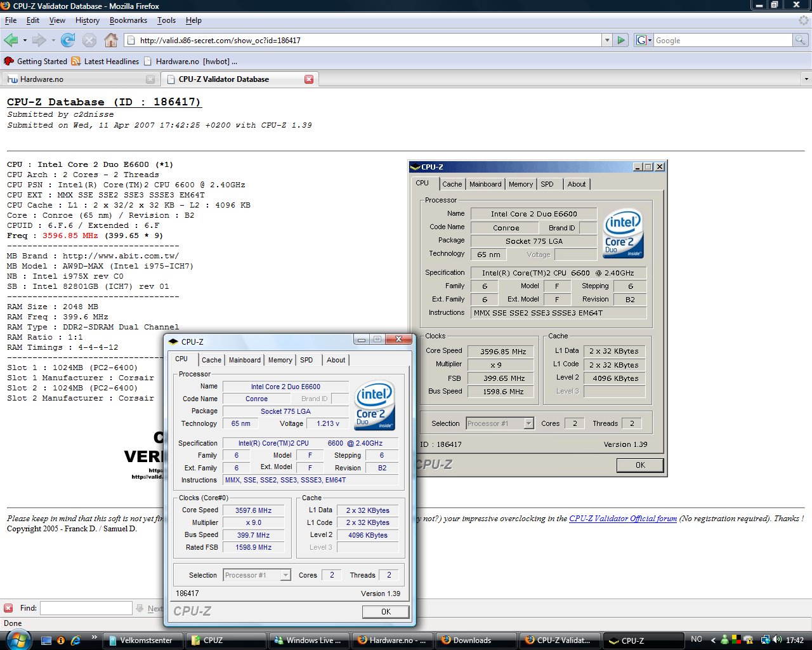Open the list-all-tabs dropdown

coord(806,79)
